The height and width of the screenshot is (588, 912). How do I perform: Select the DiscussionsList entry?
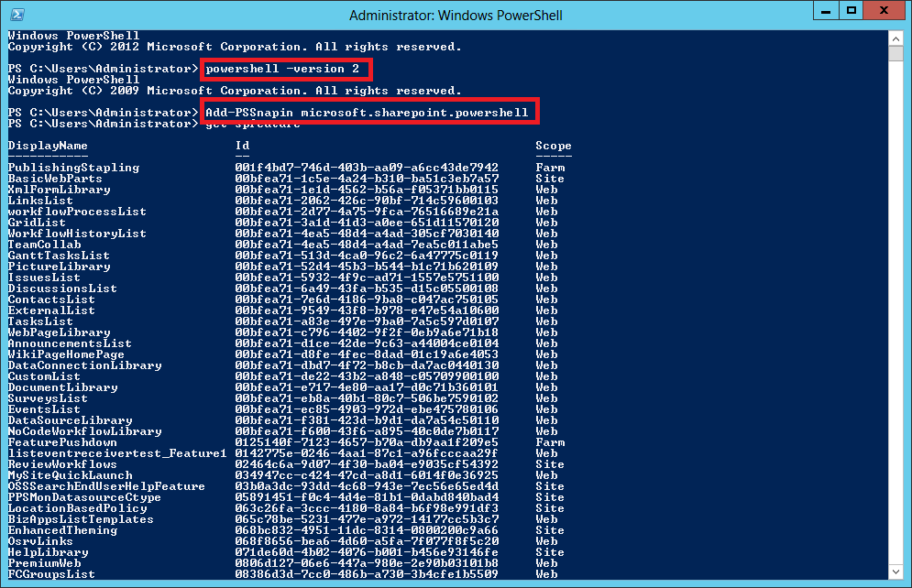[x=63, y=289]
